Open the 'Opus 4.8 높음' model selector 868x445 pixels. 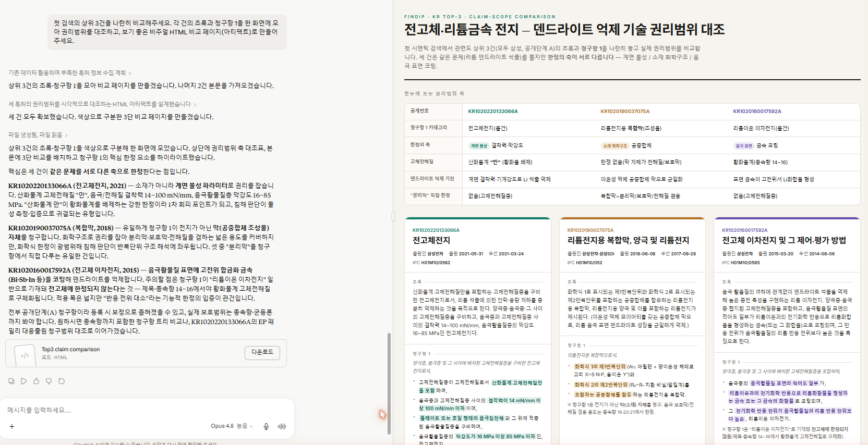(x=232, y=426)
